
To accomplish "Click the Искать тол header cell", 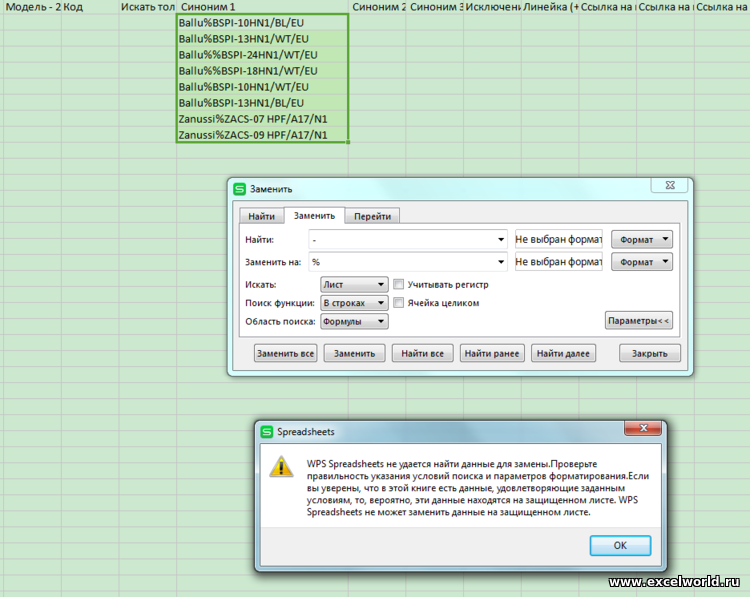I will click(x=147, y=7).
